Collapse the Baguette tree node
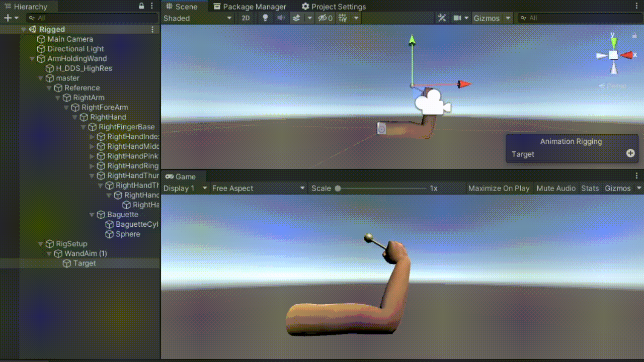This screenshot has height=362, width=644. (x=92, y=215)
